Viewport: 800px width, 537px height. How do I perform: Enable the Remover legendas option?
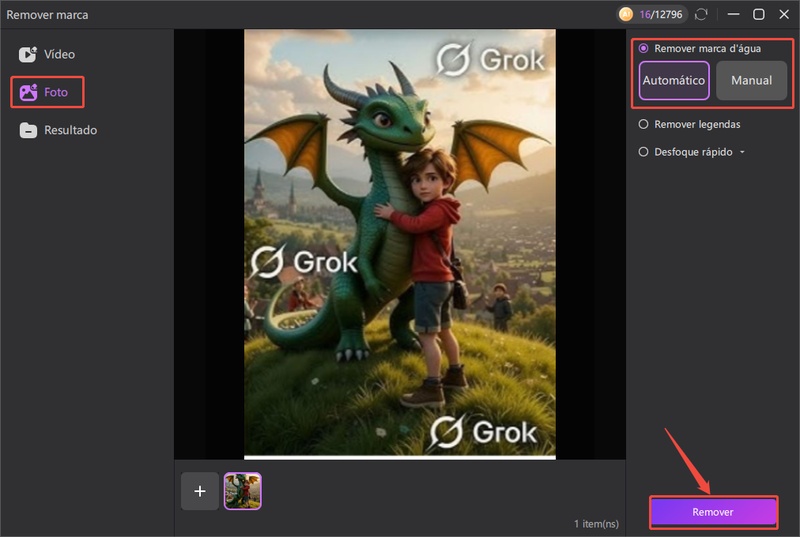pos(644,124)
